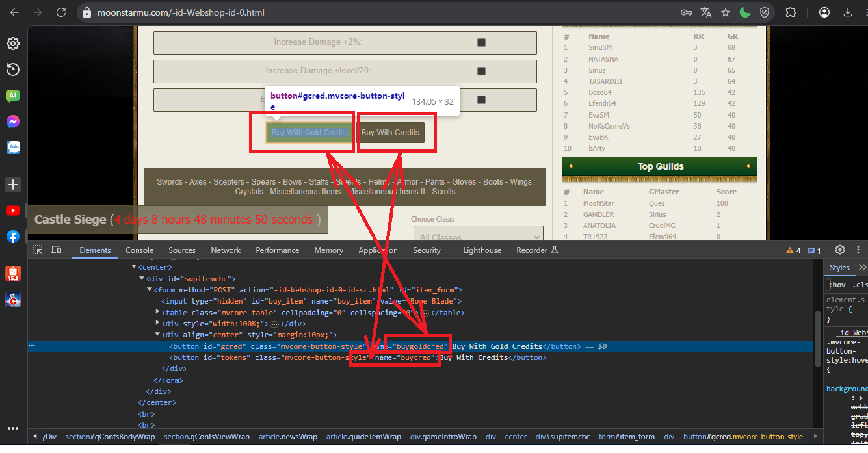
Task: Expand the table class="mvcore-table" node
Action: [x=157, y=312]
